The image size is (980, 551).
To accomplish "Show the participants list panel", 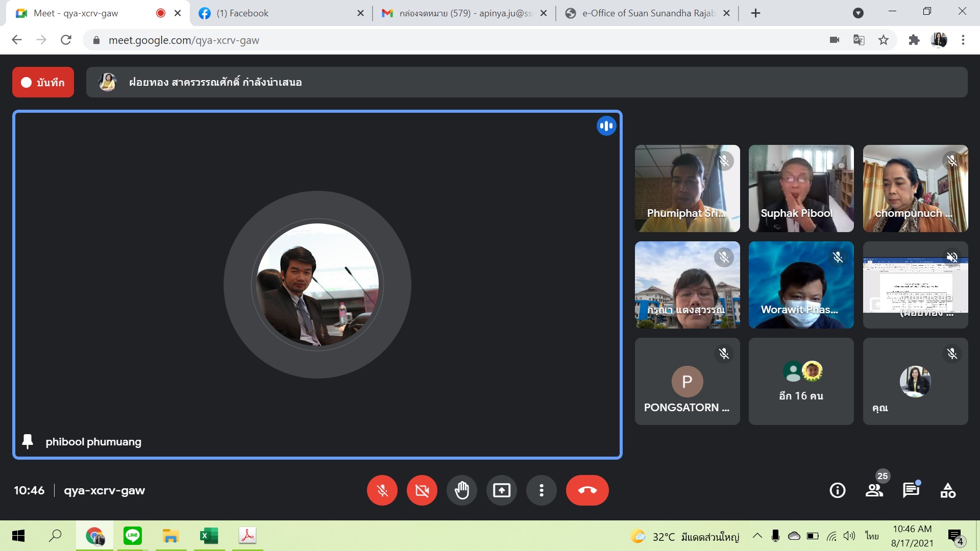I will point(874,490).
